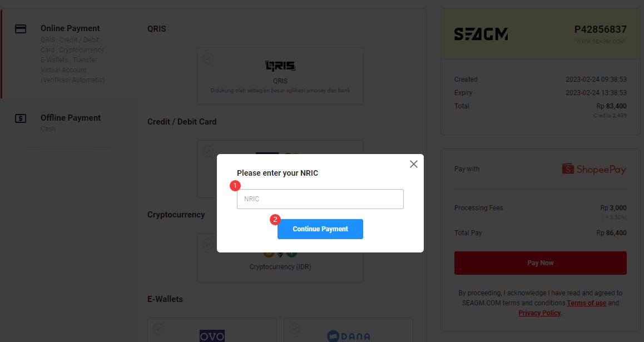Focus the NRIC input field
644x342 pixels.
click(320, 199)
